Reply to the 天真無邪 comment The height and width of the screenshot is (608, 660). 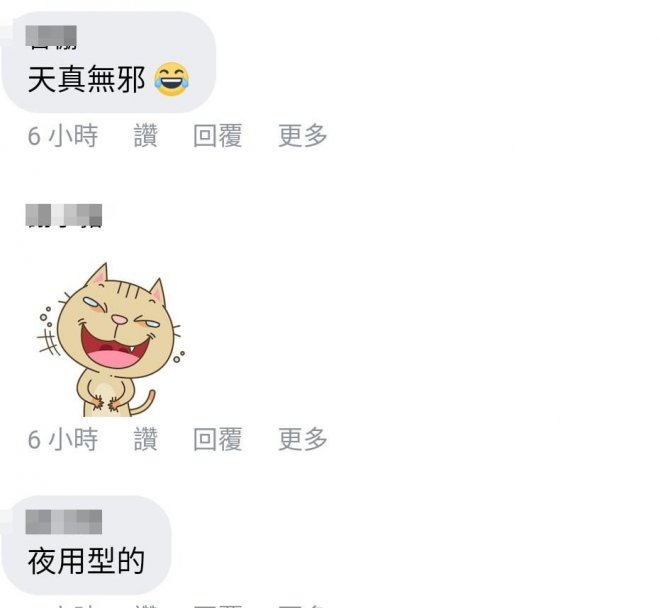coord(218,136)
